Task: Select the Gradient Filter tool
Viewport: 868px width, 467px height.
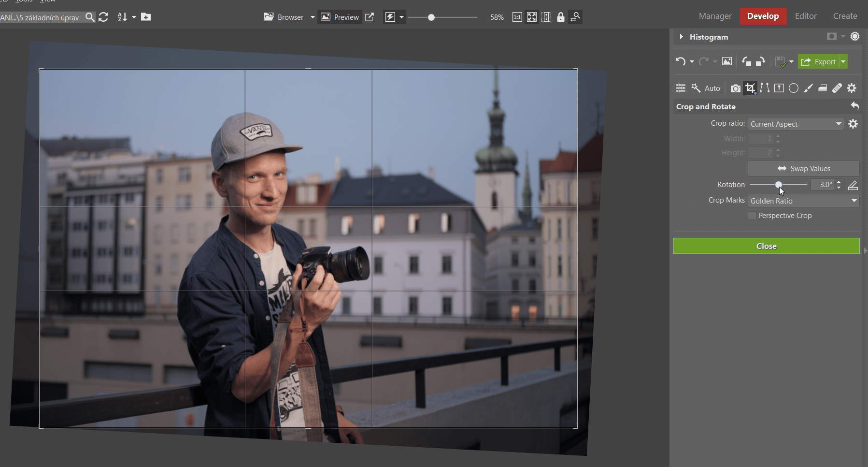Action: (823, 88)
